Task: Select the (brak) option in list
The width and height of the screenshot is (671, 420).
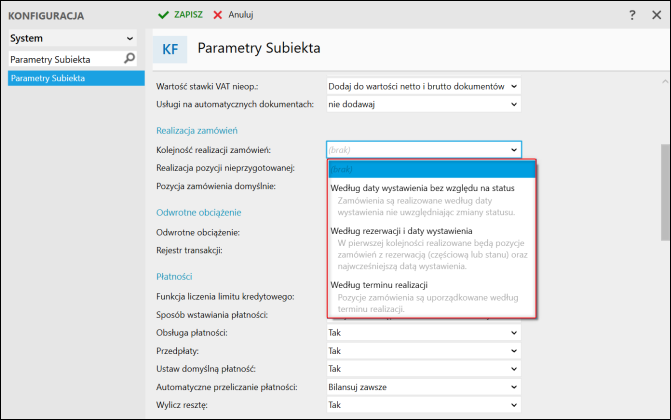Action: (x=431, y=169)
